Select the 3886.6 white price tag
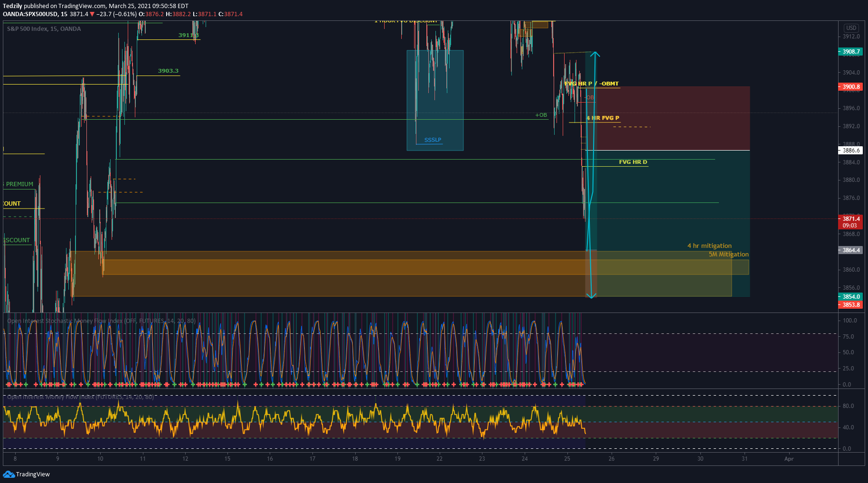This screenshot has height=483, width=868. (850, 151)
